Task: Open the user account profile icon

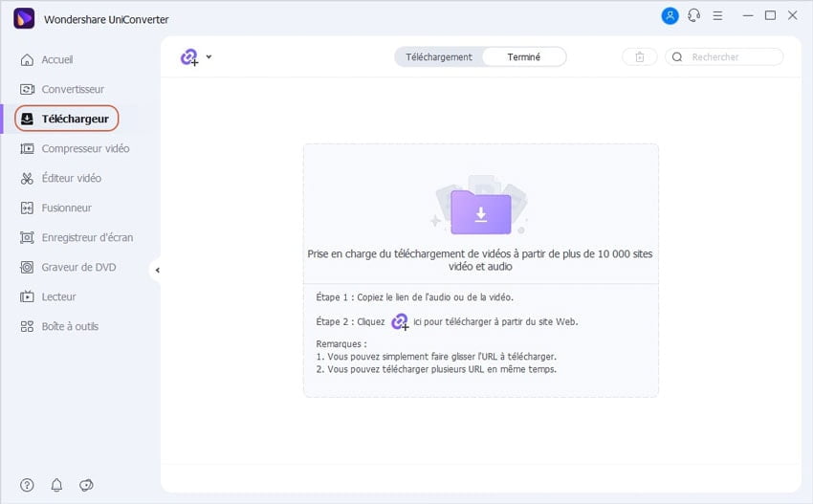Action: click(x=669, y=16)
